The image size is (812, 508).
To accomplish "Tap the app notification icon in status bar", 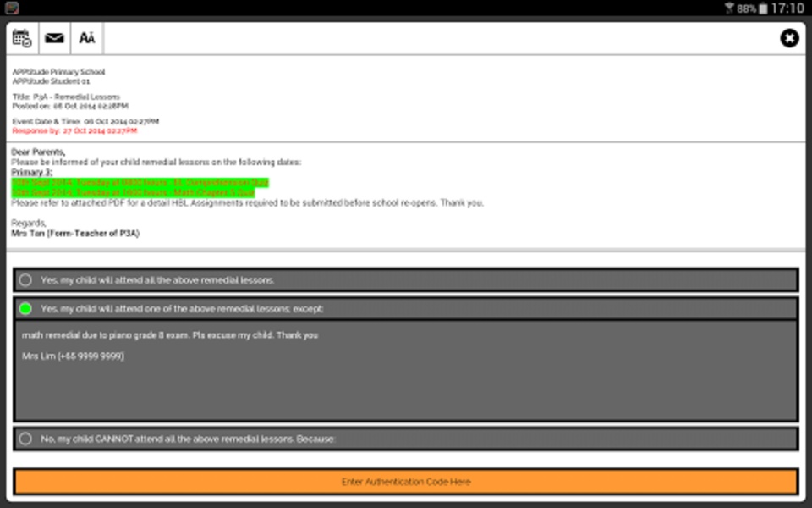I will pos(12,8).
